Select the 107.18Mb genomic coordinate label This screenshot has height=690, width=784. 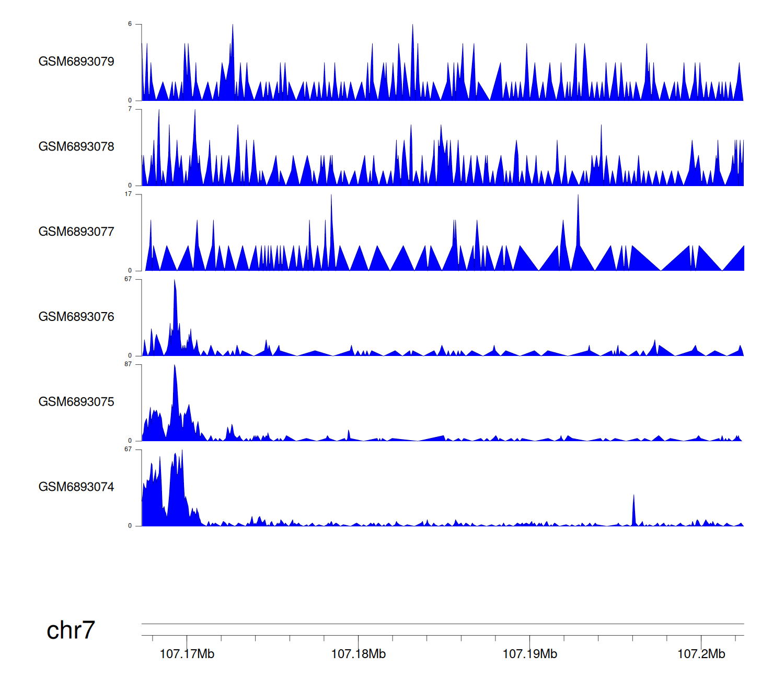[359, 654]
